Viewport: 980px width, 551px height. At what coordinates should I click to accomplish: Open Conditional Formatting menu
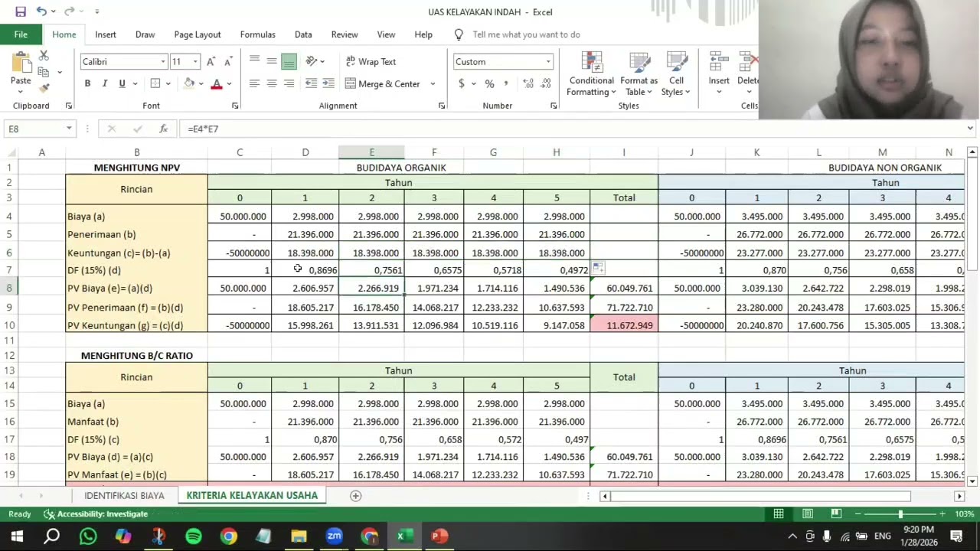pos(591,74)
